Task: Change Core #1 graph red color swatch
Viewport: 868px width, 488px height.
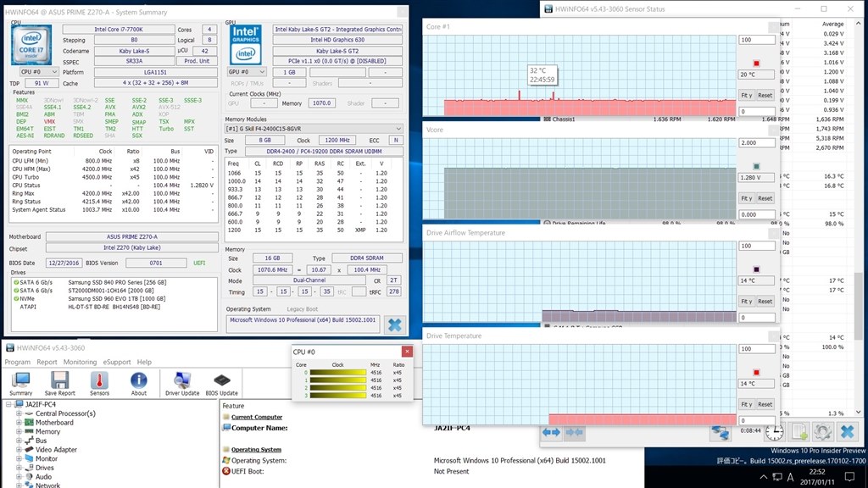Action: (756, 63)
